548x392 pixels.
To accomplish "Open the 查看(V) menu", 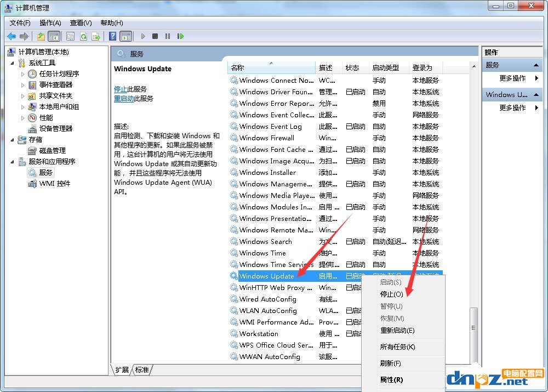I will (81, 23).
